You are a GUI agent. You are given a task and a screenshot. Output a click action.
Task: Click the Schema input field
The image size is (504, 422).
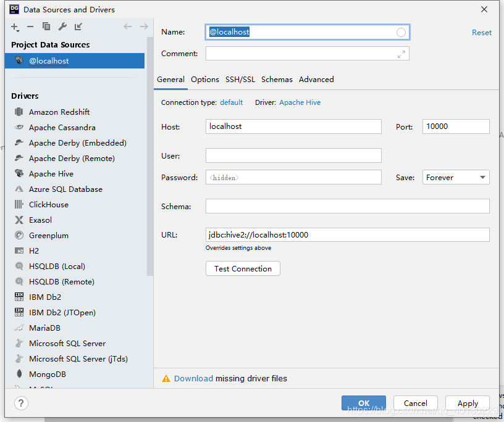(348, 206)
